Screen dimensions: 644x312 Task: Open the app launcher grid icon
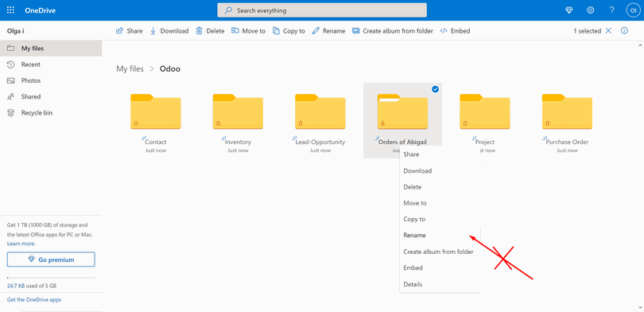[x=10, y=10]
